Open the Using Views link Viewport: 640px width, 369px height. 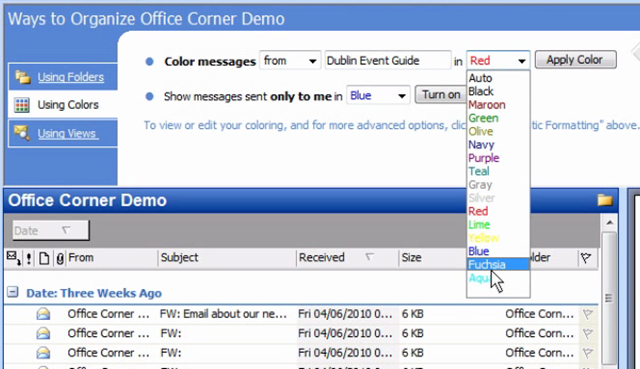[x=67, y=133]
